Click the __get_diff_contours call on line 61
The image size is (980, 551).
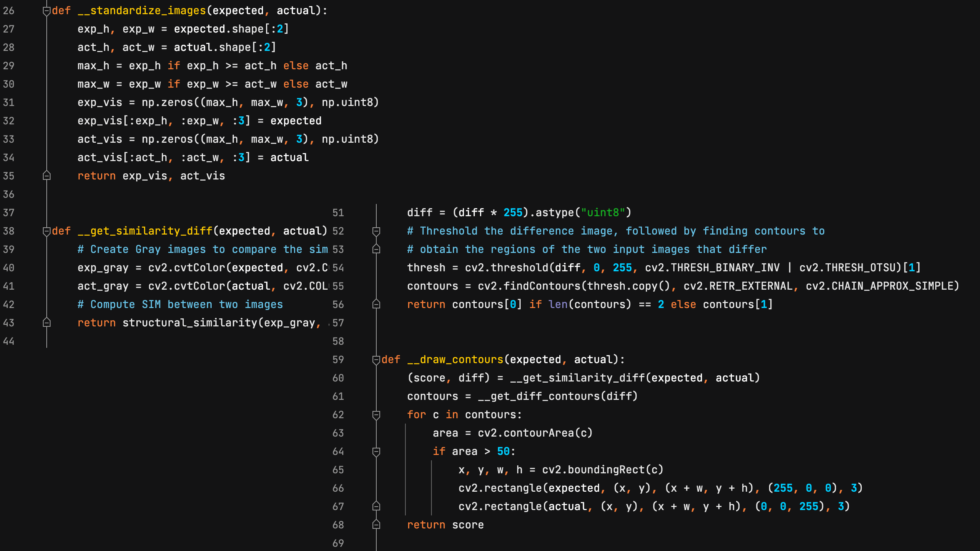pyautogui.click(x=539, y=396)
